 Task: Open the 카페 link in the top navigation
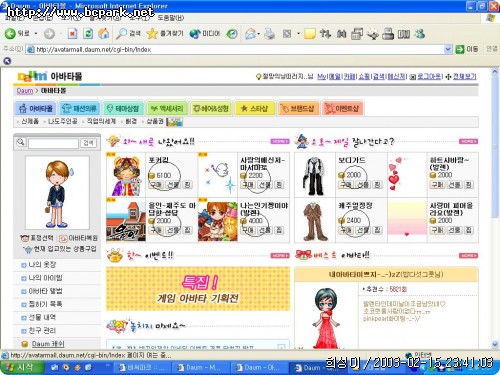(349, 77)
